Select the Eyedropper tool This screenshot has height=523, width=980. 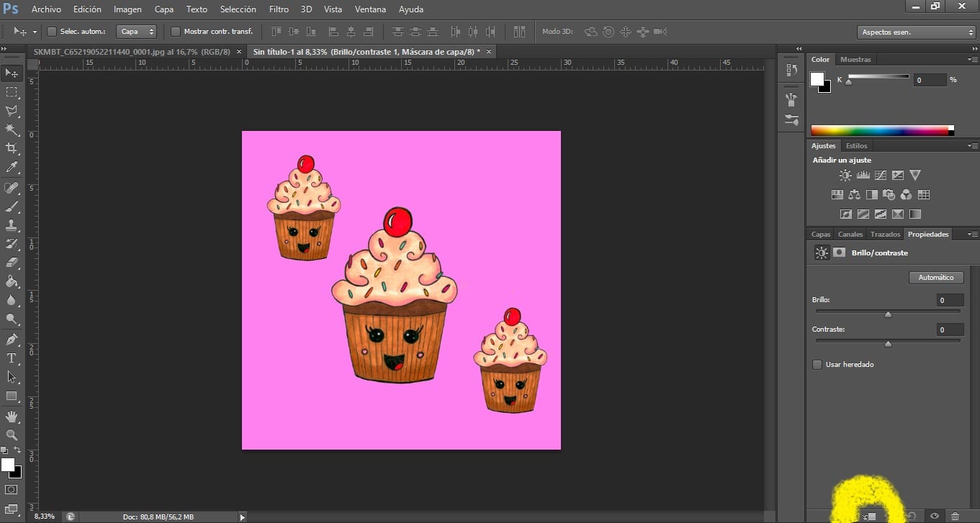[12, 167]
